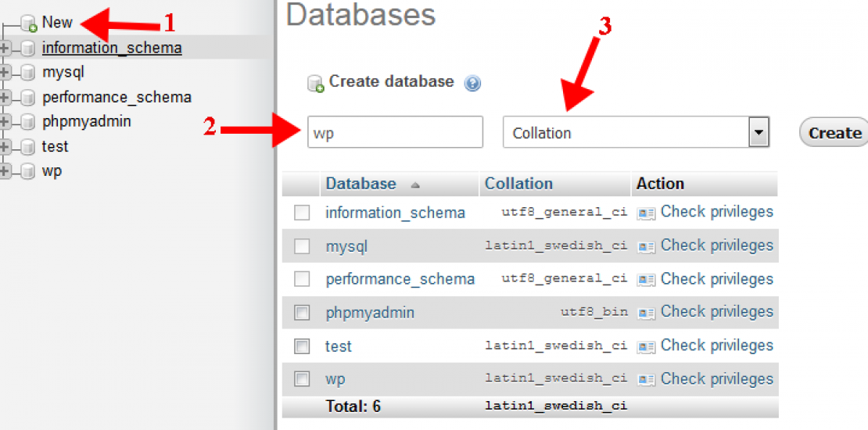Click the New database icon in sidebar
This screenshot has height=430, width=868.
pyautogui.click(x=30, y=23)
